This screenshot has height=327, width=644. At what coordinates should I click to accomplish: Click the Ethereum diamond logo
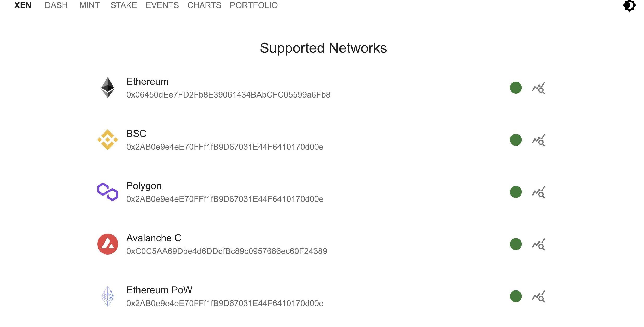tap(107, 88)
